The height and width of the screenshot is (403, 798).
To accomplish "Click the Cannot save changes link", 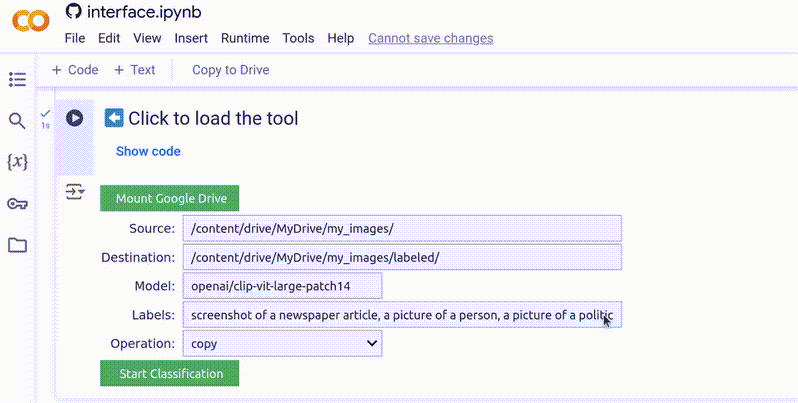I will [x=430, y=38].
